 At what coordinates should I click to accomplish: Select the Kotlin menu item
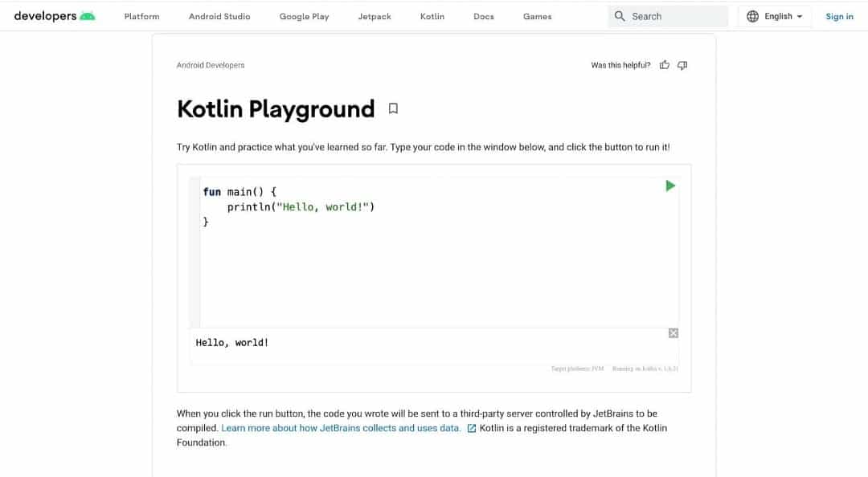(432, 16)
